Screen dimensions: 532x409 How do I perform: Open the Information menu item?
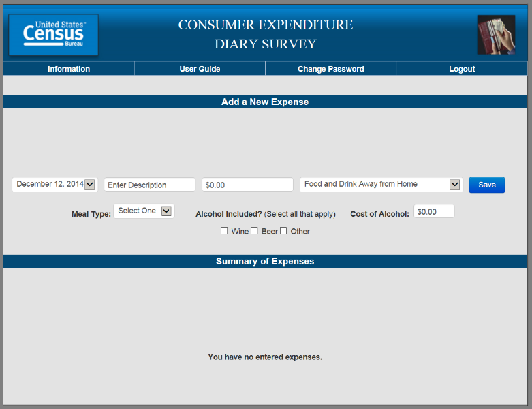[69, 69]
